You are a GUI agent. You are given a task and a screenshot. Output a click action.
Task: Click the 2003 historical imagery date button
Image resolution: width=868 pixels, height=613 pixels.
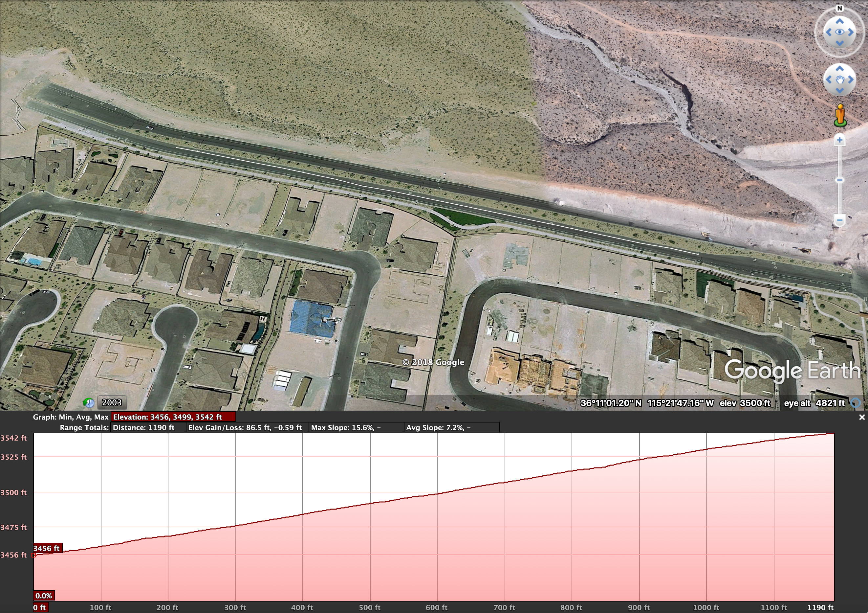[112, 403]
